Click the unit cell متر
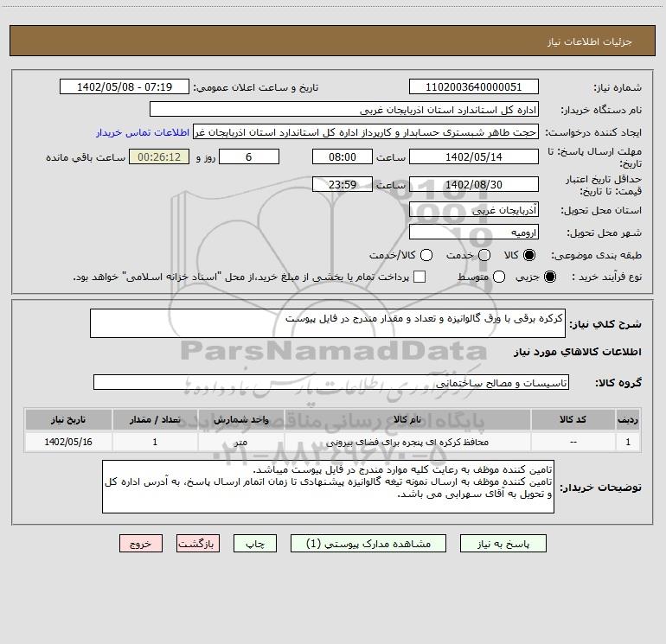The width and height of the screenshot is (666, 644). click(x=240, y=442)
